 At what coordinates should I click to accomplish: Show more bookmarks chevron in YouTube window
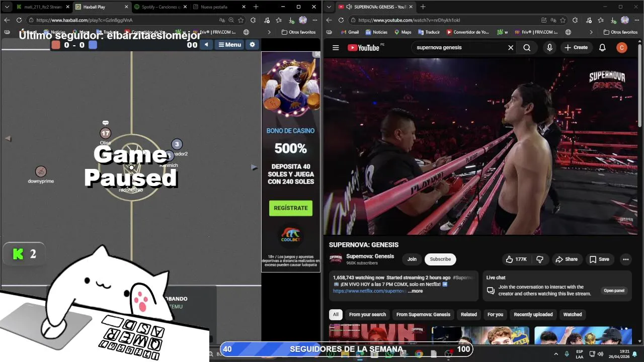pyautogui.click(x=591, y=32)
